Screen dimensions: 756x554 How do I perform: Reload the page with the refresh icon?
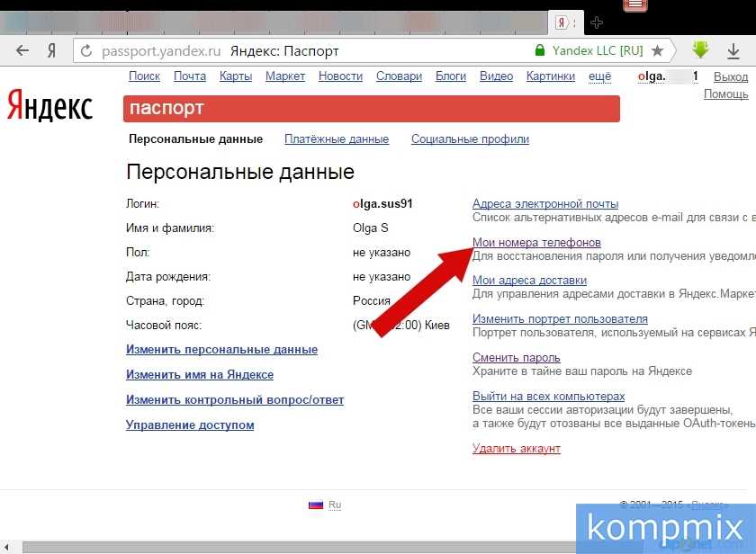tap(86, 50)
